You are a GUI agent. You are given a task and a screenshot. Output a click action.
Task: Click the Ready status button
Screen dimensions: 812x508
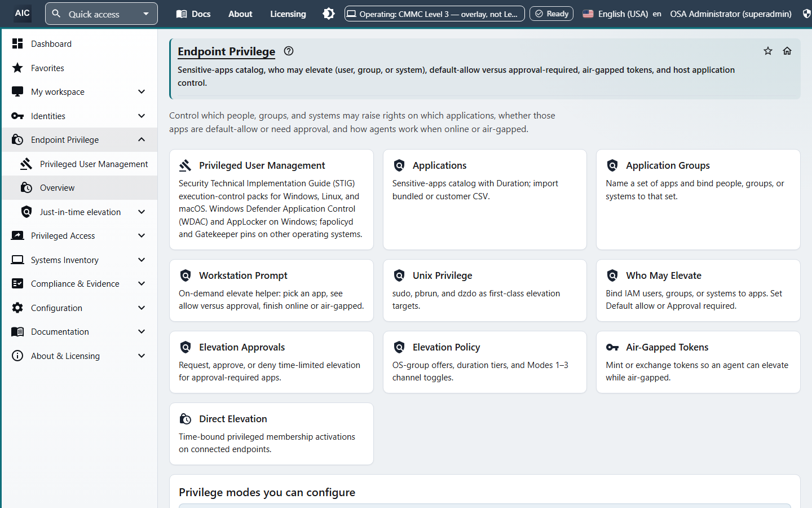551,14
